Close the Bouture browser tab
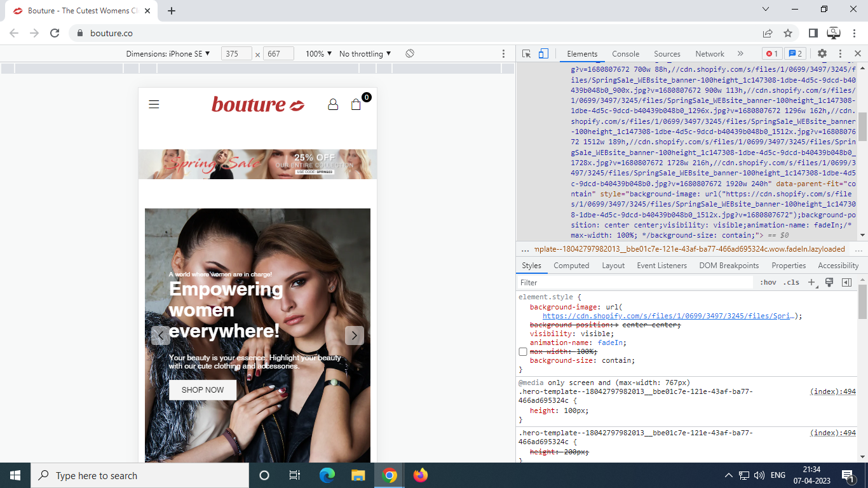The image size is (868, 488). [147, 11]
